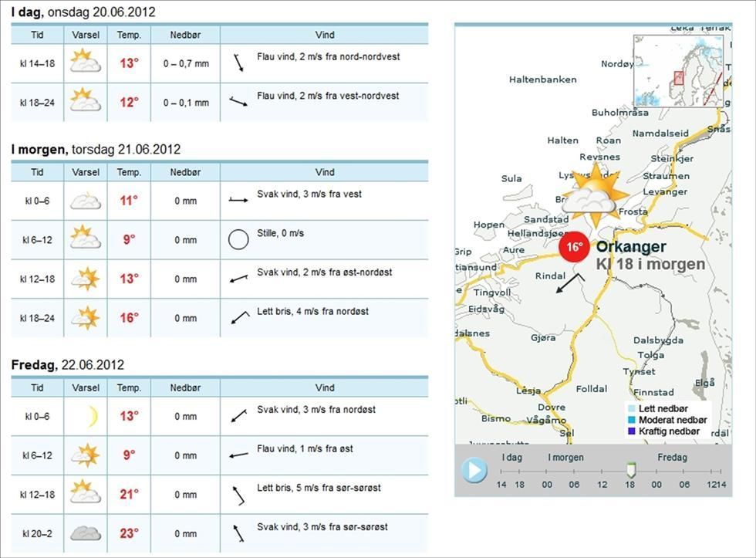Click the I morgen timeline label
Screen dimensions: 756x558
click(565, 457)
